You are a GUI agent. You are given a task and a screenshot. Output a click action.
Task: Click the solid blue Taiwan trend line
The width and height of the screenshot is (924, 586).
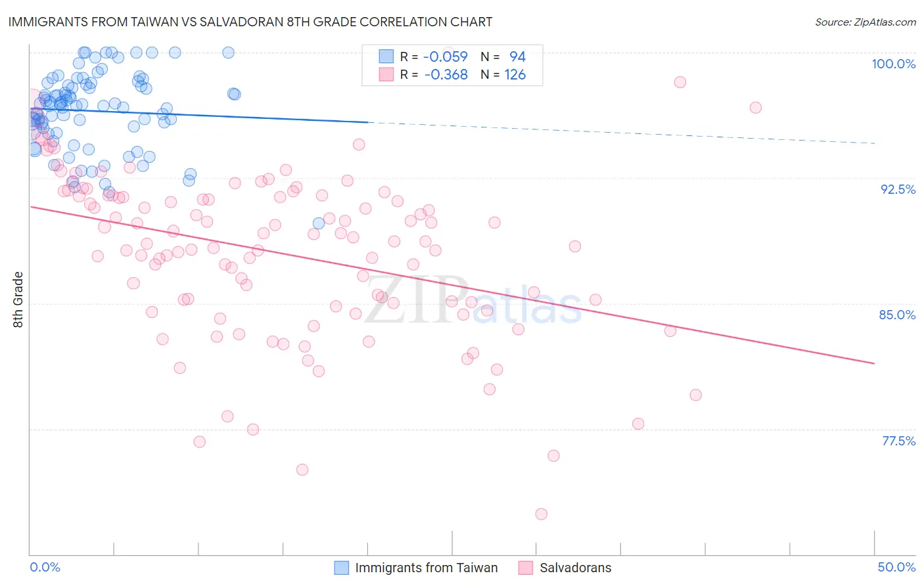pyautogui.click(x=197, y=116)
